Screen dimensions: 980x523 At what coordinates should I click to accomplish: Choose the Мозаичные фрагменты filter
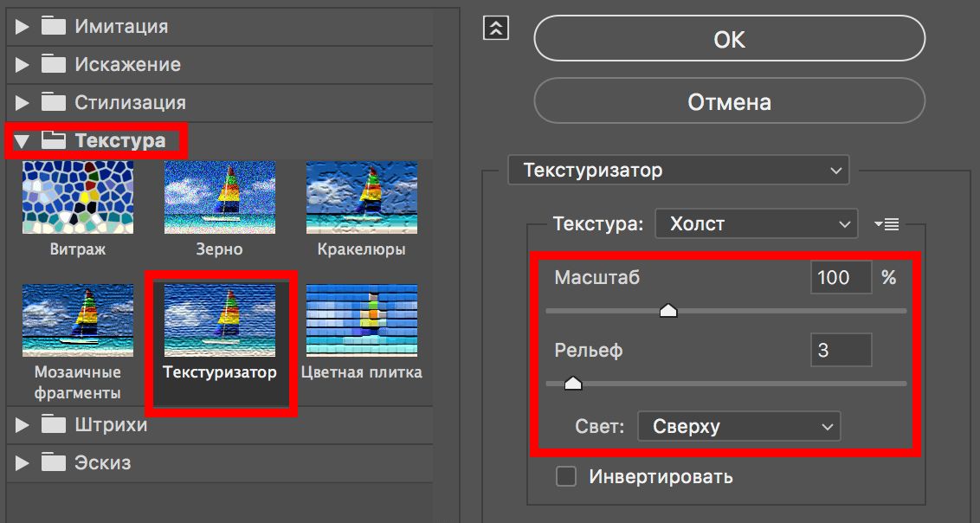[x=77, y=320]
